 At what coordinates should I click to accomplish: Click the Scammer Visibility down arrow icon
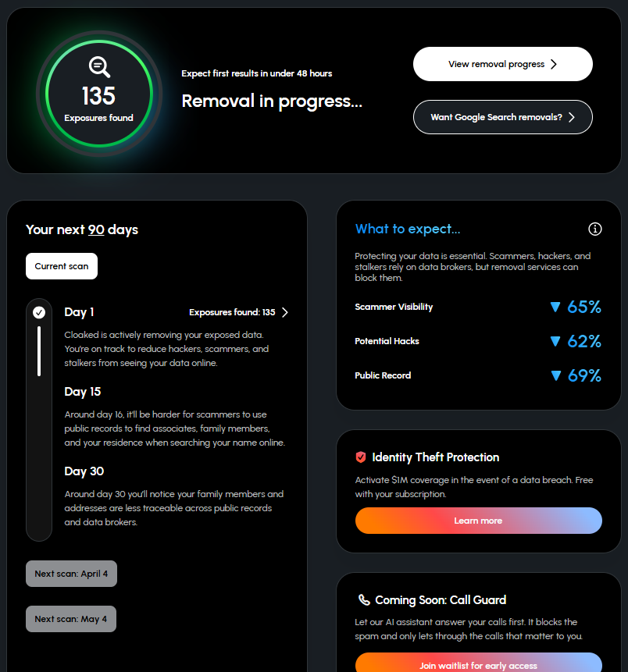(x=555, y=307)
